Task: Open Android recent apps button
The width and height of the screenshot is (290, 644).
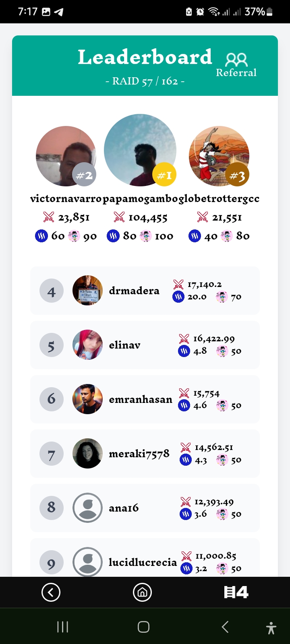Action: [62, 627]
